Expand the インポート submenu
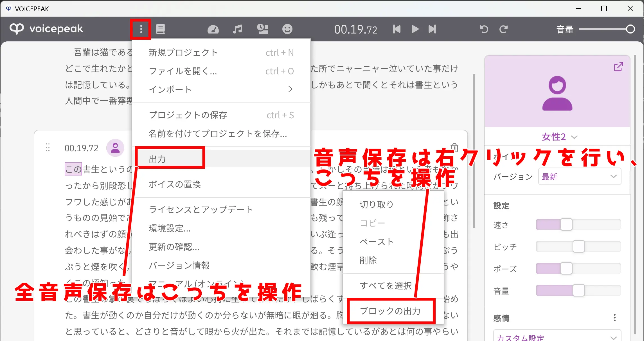644x341 pixels. [x=221, y=90]
